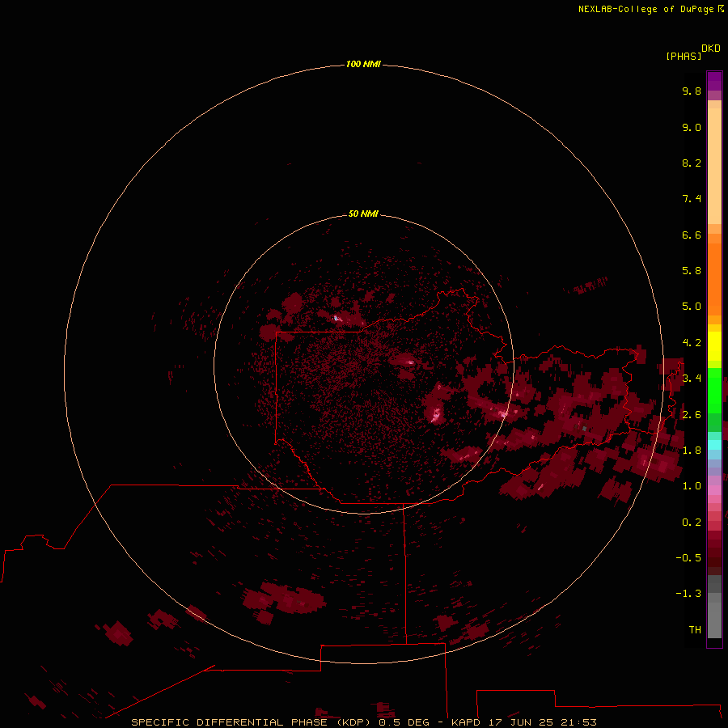Click the yellow segment of the color bar

coord(714,346)
